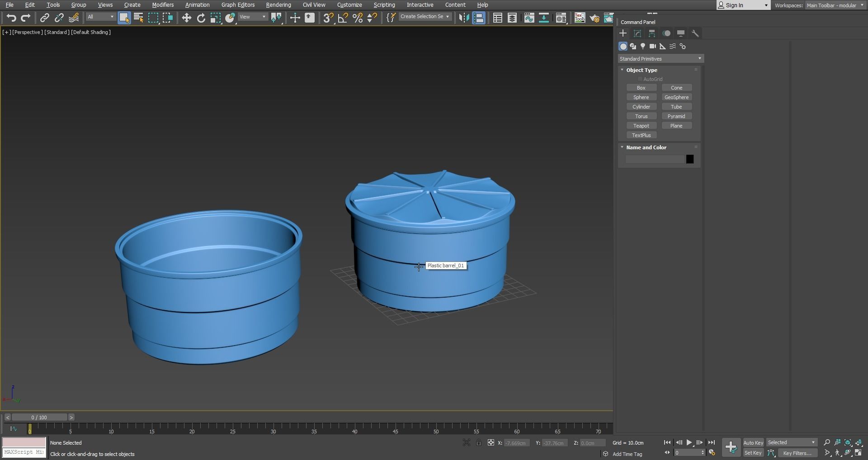868x460 pixels.
Task: Open Render Setup teapot gear icon
Action: pos(594,18)
